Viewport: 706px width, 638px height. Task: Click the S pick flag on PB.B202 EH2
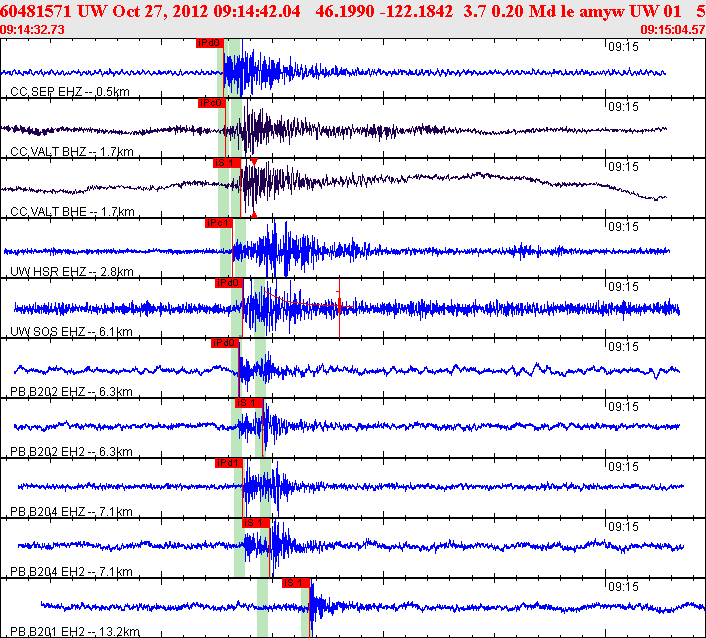click(248, 403)
